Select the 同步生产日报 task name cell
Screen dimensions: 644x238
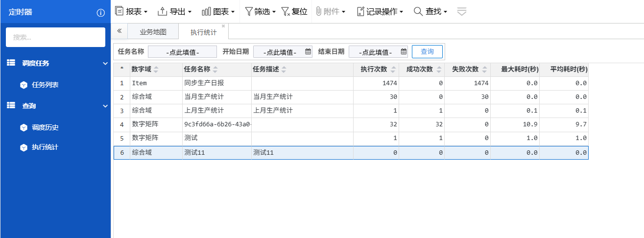[217, 83]
